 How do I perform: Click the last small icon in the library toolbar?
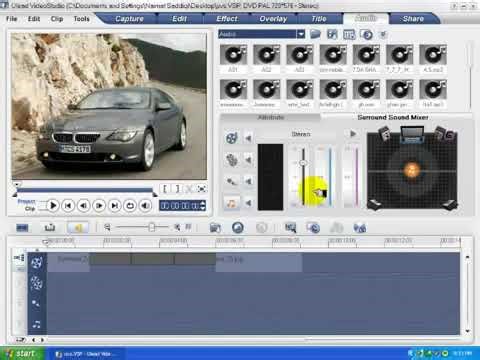384,34
